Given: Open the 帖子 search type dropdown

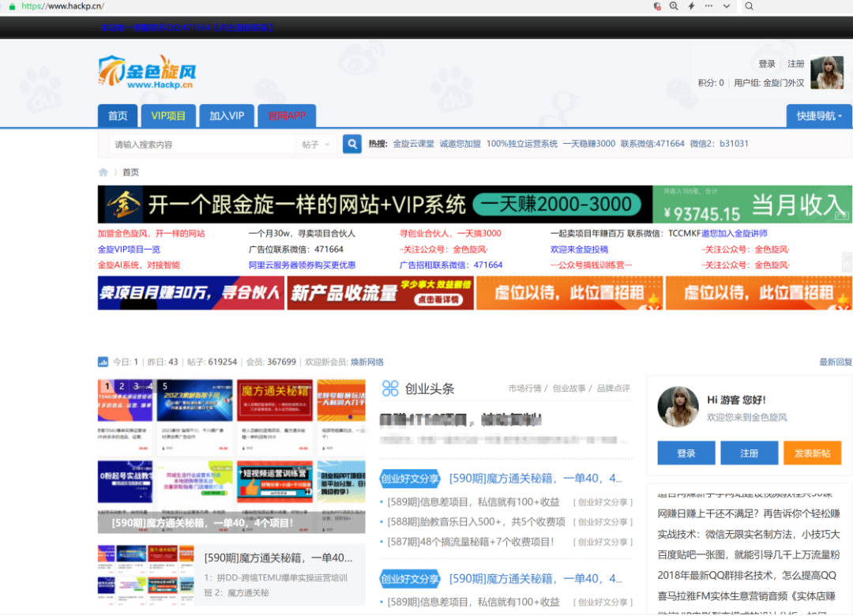Looking at the screenshot, I should click(316, 145).
